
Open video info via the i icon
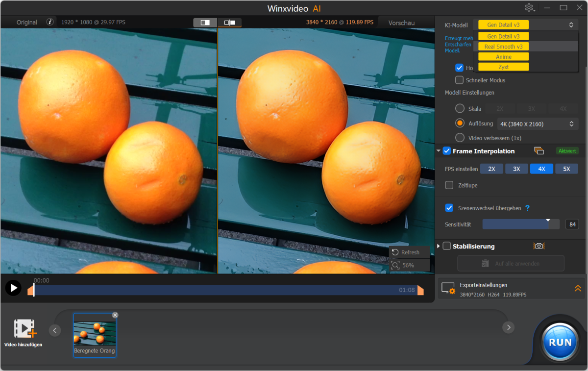(49, 22)
